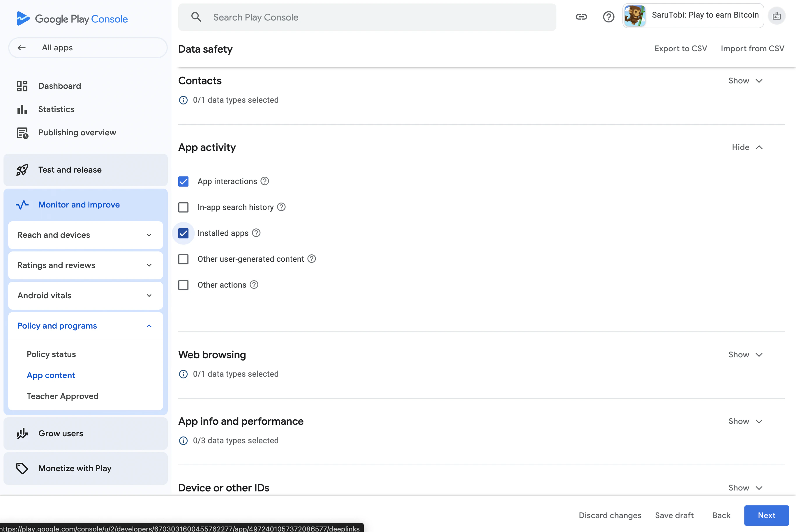The height and width of the screenshot is (532, 796).
Task: Click the copy link icon in header
Action: tap(581, 17)
